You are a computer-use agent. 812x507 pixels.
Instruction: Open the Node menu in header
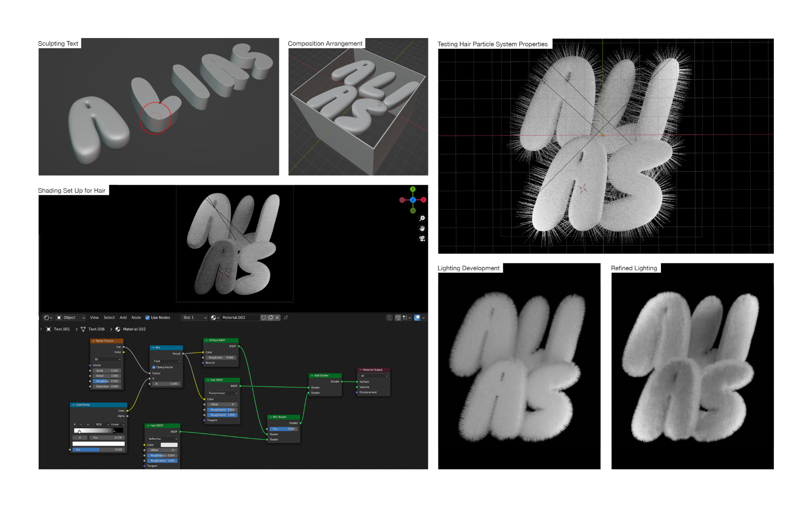(x=136, y=318)
